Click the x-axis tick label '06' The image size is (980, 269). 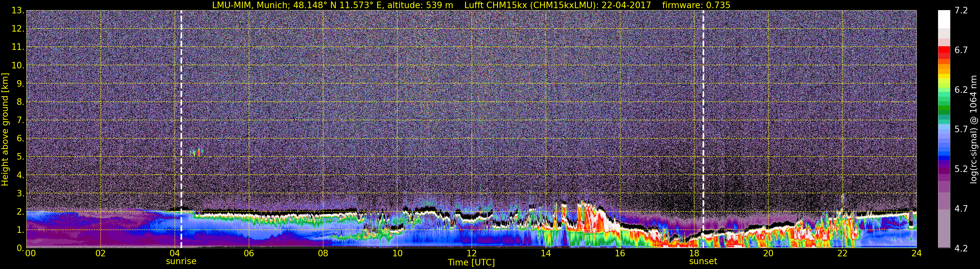click(x=249, y=254)
